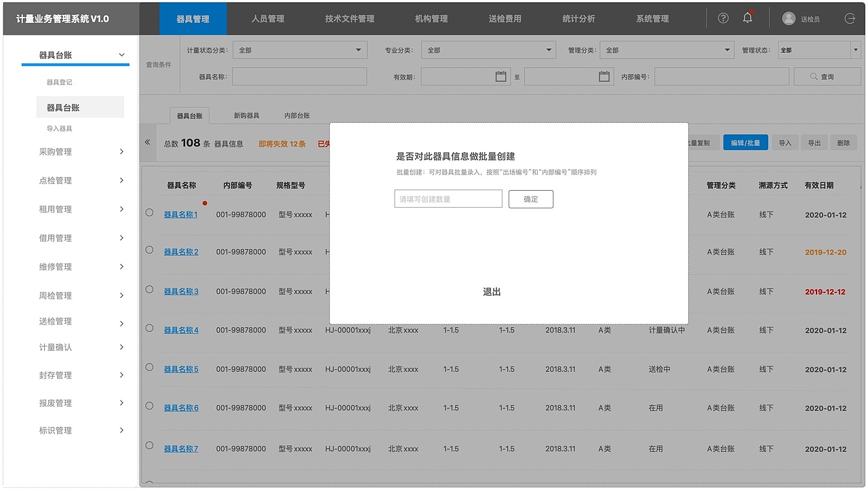Go to 人员管理 in the top navigation

tap(268, 19)
